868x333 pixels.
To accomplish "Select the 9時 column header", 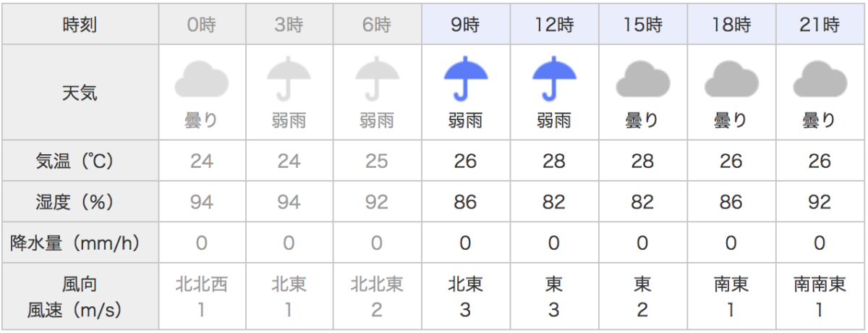I will 466,26.
